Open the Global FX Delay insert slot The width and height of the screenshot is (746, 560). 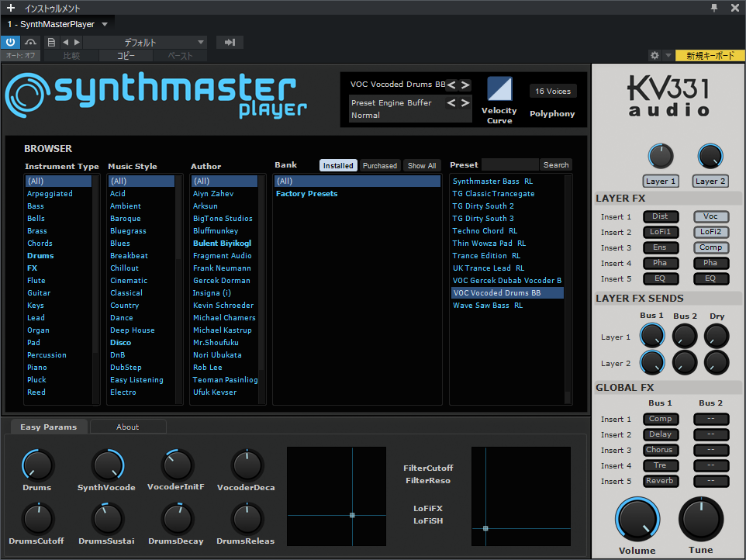[x=661, y=434]
